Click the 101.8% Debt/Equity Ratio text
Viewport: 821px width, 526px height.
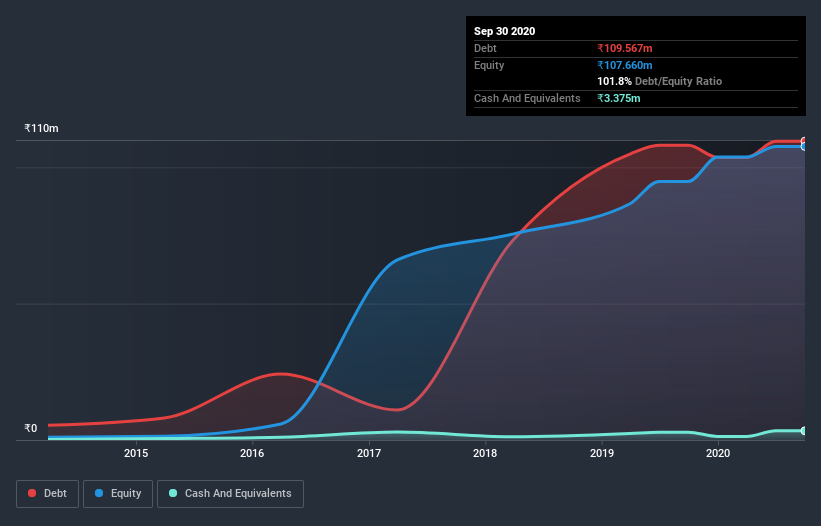point(660,81)
